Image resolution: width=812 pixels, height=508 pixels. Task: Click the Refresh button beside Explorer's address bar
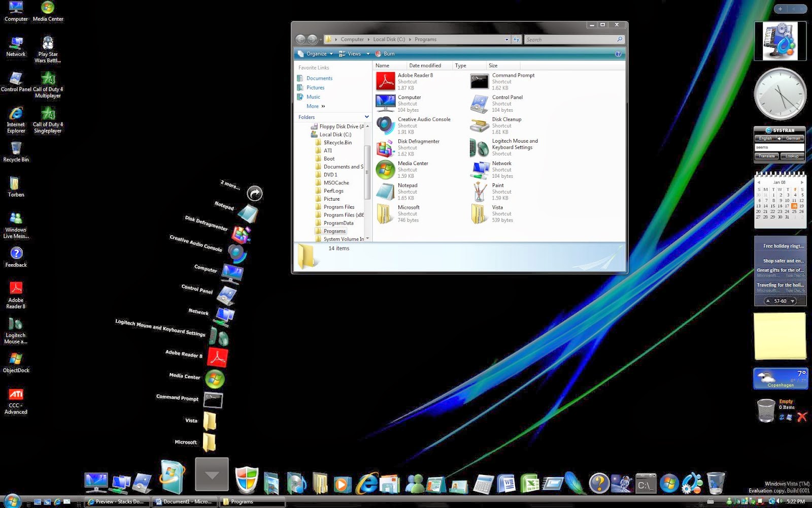(517, 39)
